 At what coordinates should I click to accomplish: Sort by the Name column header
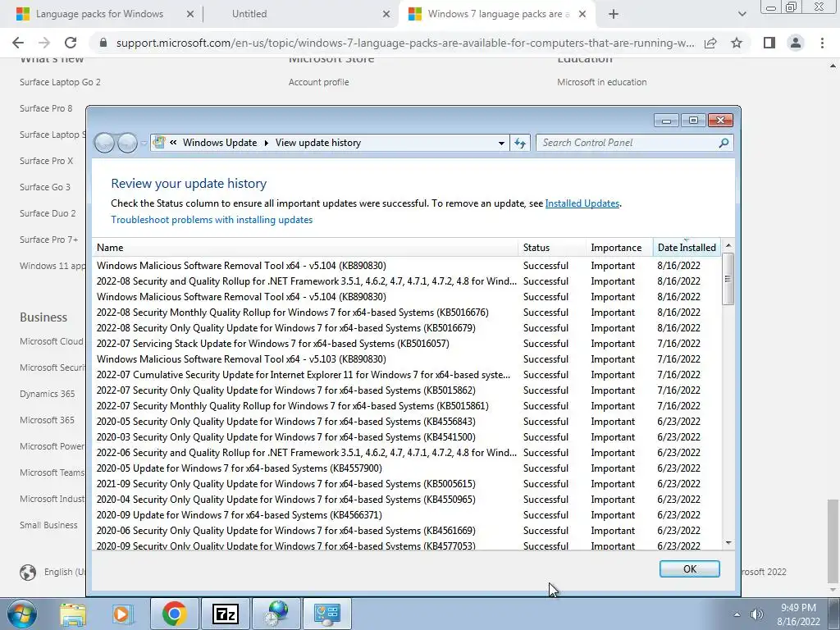tap(305, 248)
